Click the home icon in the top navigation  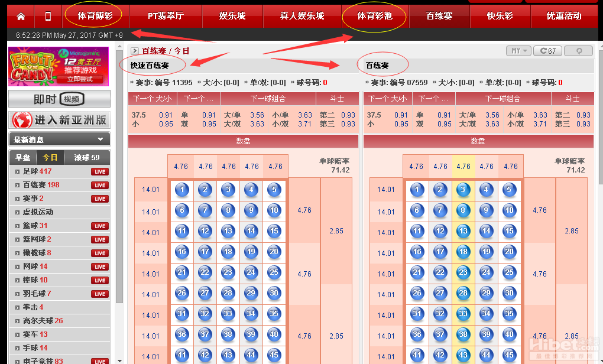tap(21, 16)
